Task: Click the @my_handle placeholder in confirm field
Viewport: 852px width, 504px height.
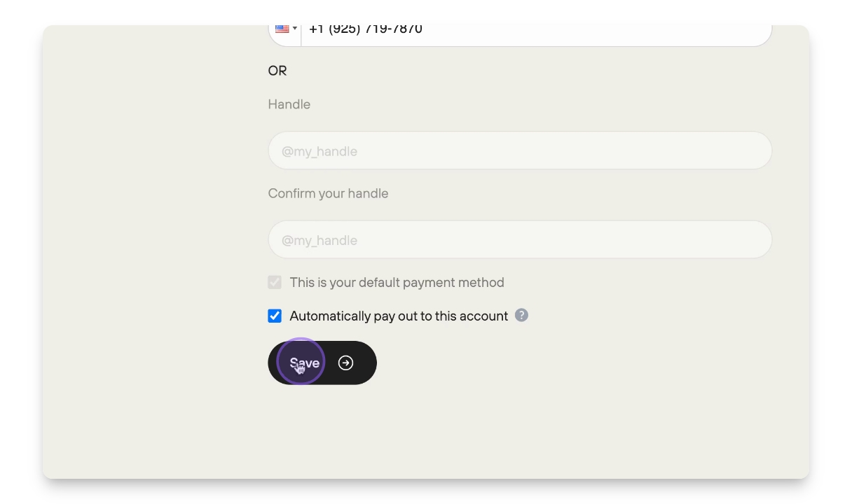Action: click(319, 240)
